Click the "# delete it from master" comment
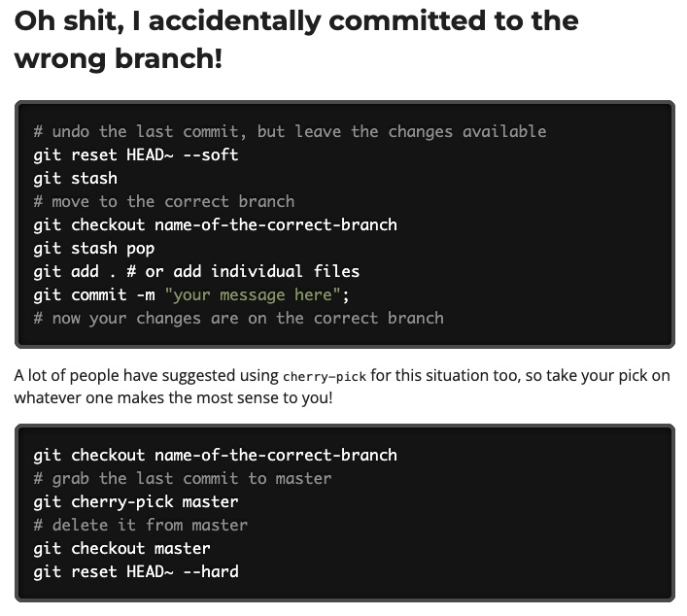Viewport: 687px width, 616px height. [141, 525]
